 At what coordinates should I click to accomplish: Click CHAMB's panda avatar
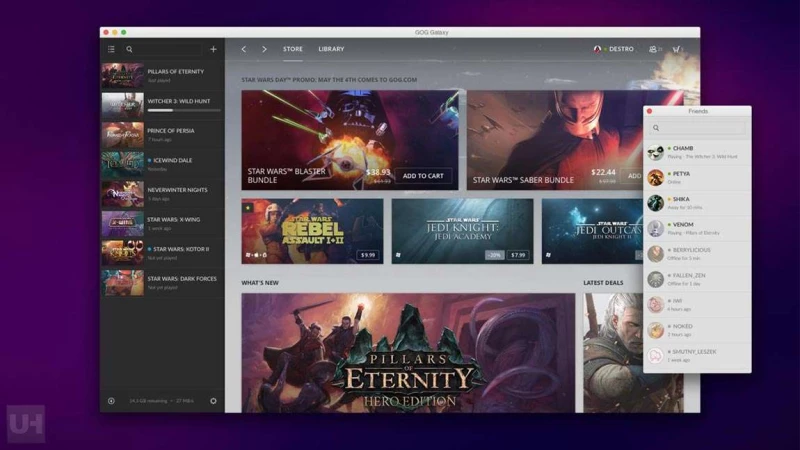pyautogui.click(x=656, y=152)
